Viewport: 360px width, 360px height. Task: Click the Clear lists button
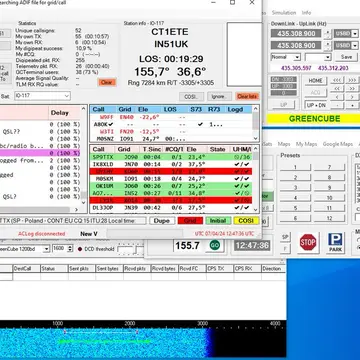pos(247,96)
